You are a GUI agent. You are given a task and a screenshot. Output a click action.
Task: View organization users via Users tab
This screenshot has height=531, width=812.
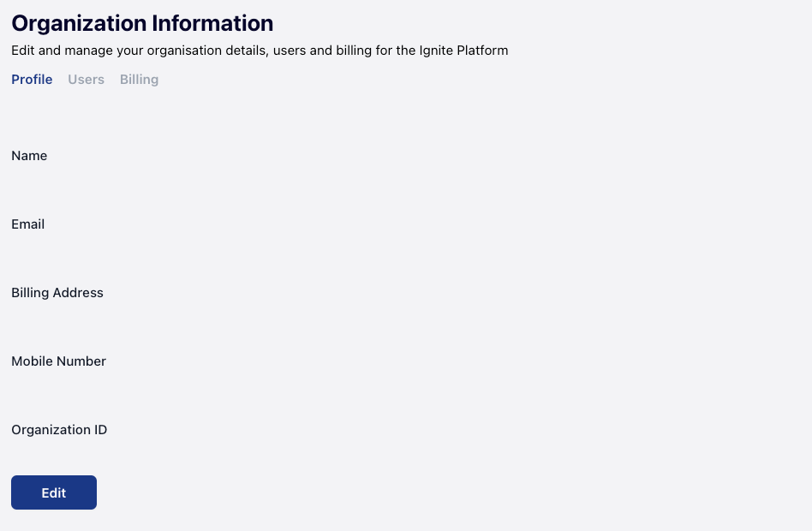pyautogui.click(x=86, y=80)
